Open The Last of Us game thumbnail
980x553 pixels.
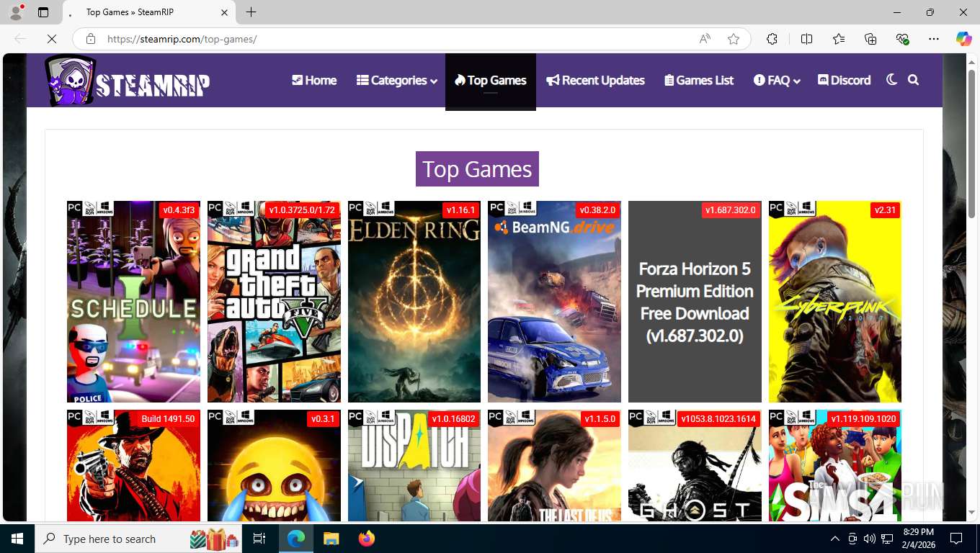554,465
